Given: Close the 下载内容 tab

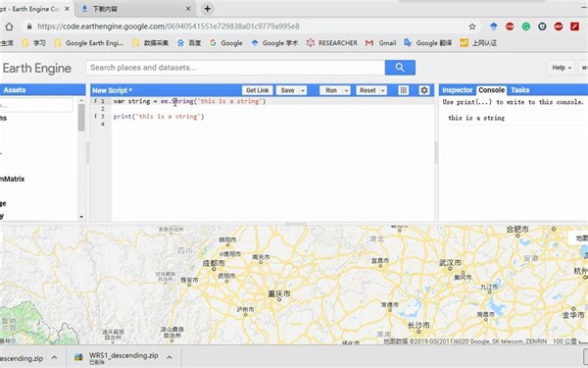Looking at the screenshot, I should pos(188,9).
